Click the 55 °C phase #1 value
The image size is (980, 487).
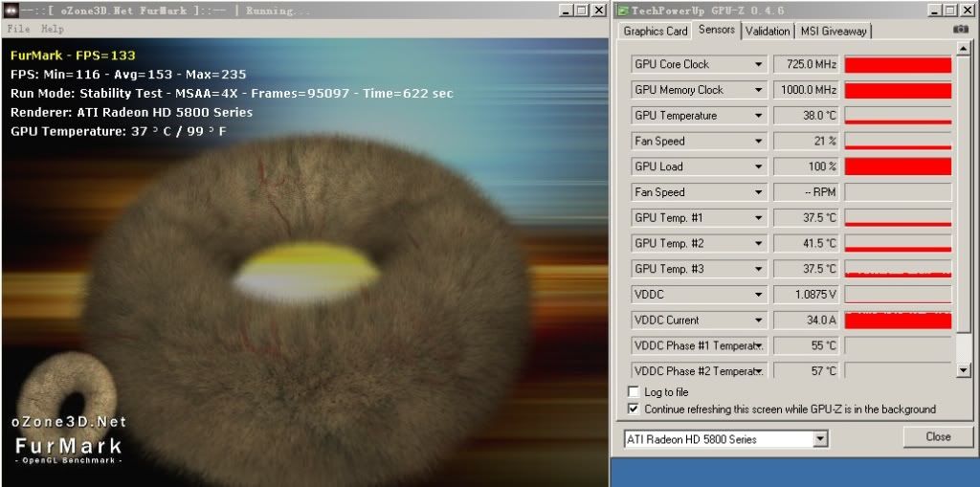tap(806, 345)
